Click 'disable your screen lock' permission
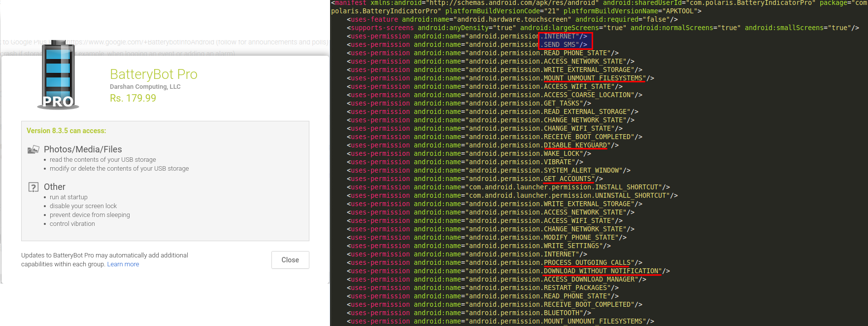This screenshot has width=868, height=326. (x=83, y=206)
